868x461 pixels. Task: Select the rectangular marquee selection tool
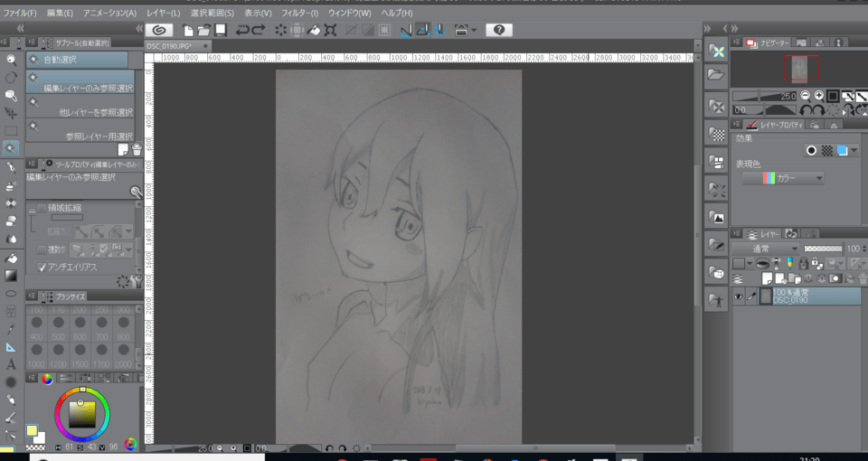point(11,130)
